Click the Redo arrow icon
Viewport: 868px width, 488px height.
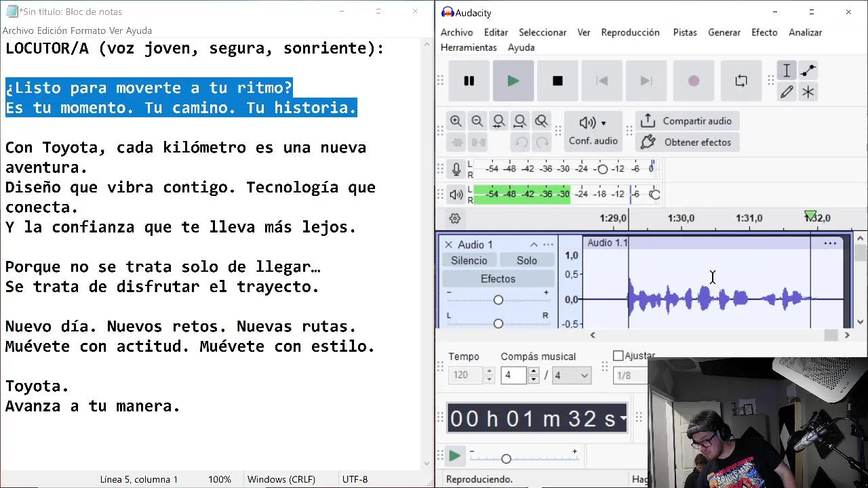[541, 142]
